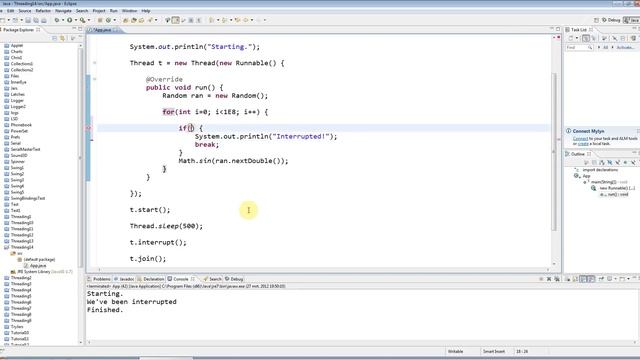Image resolution: width=640 pixels, height=360 pixels.
Task: Click the External Tools run icon
Action: (82, 20)
